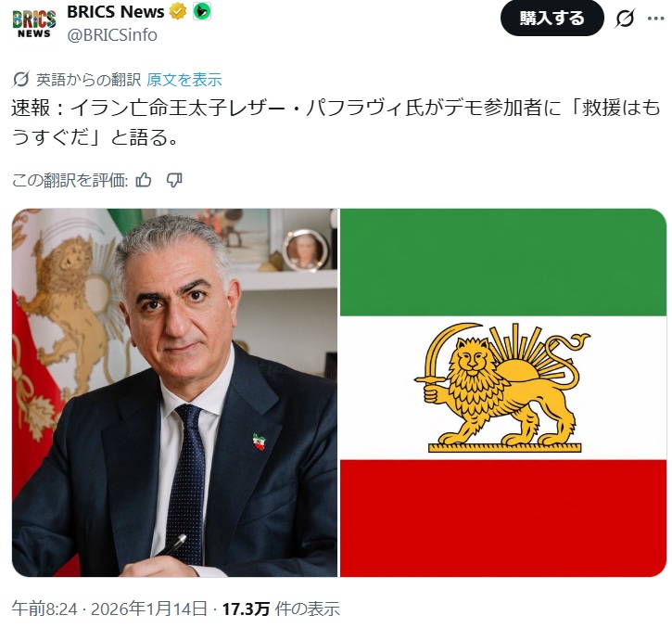Click the 購入する button

552,19
